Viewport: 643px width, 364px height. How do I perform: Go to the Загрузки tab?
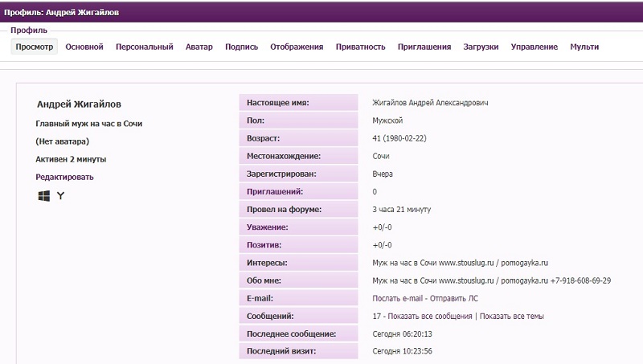coord(481,47)
